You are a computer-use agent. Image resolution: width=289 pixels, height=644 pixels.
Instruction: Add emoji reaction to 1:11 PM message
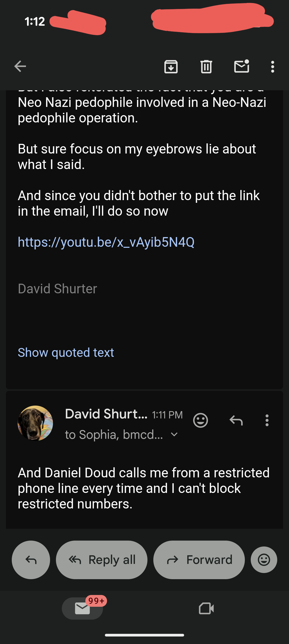[x=201, y=420]
